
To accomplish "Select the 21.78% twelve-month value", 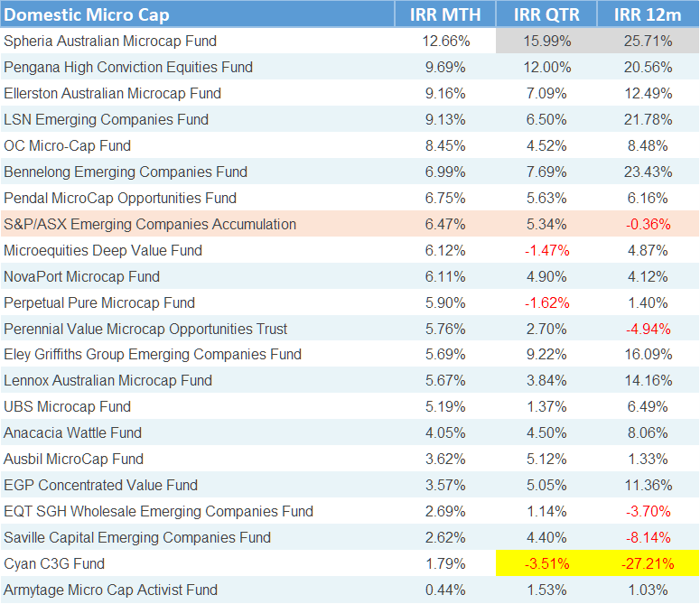I will pyautogui.click(x=648, y=119).
